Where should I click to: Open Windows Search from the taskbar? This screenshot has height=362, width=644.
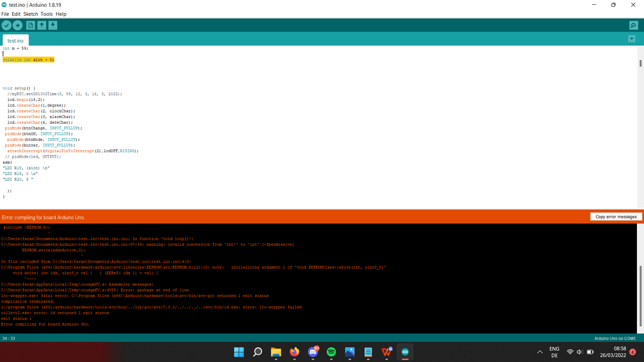[x=257, y=352]
